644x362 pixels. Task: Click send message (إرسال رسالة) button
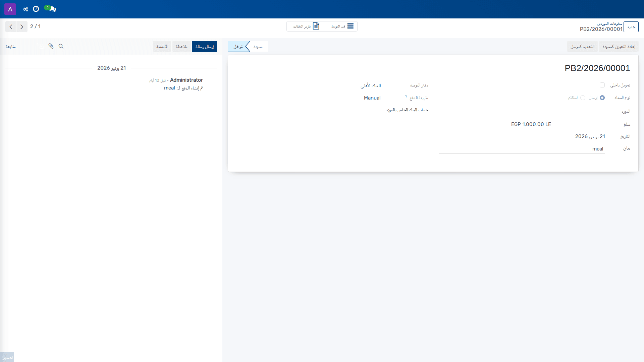205,47
